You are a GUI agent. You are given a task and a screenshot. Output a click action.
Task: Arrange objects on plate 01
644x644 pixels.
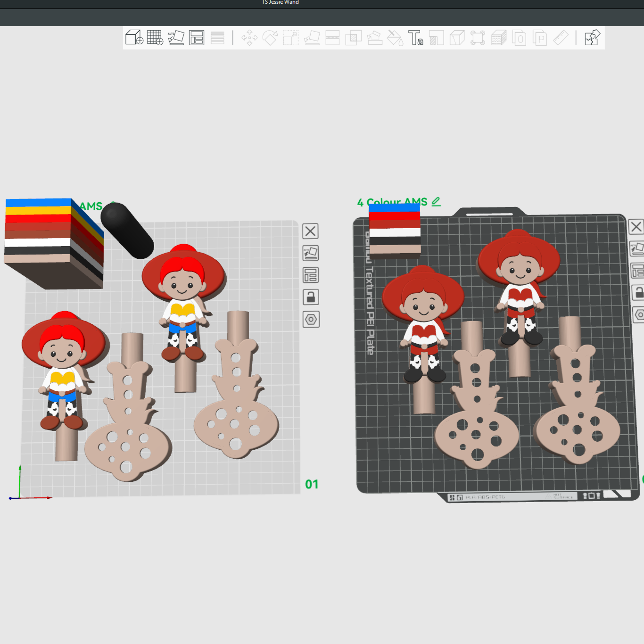[x=310, y=275]
